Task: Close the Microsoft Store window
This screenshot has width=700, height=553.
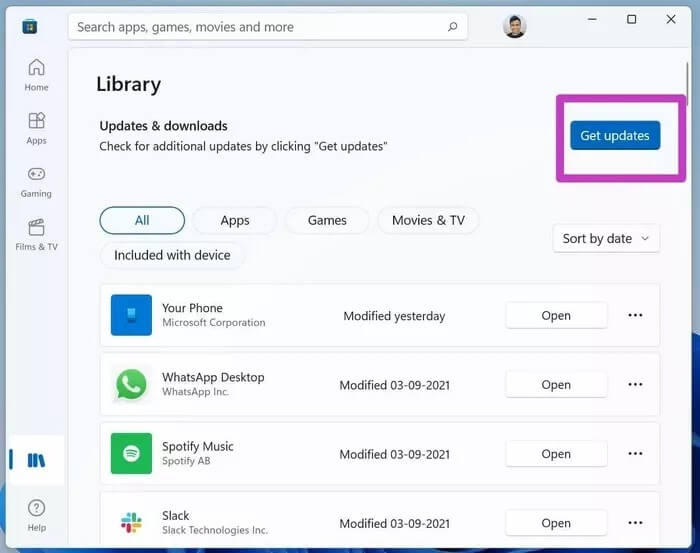Action: tap(671, 19)
